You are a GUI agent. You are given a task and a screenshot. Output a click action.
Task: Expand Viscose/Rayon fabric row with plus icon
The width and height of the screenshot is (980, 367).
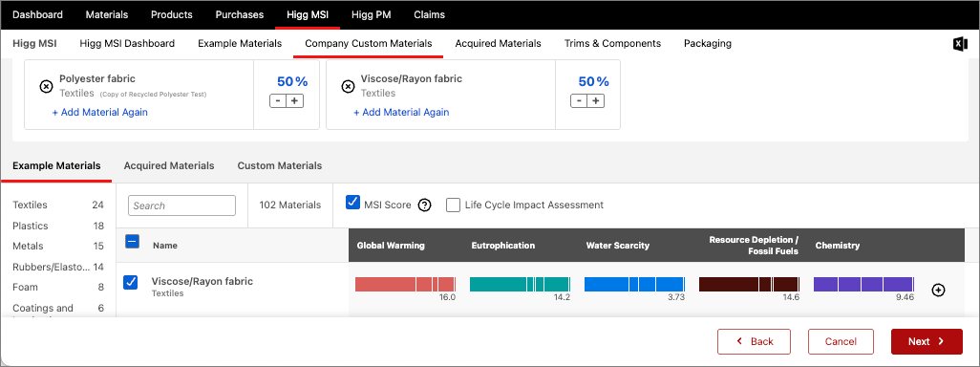938,291
